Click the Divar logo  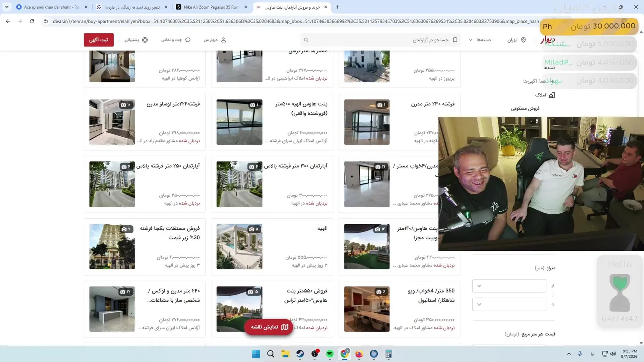click(547, 40)
